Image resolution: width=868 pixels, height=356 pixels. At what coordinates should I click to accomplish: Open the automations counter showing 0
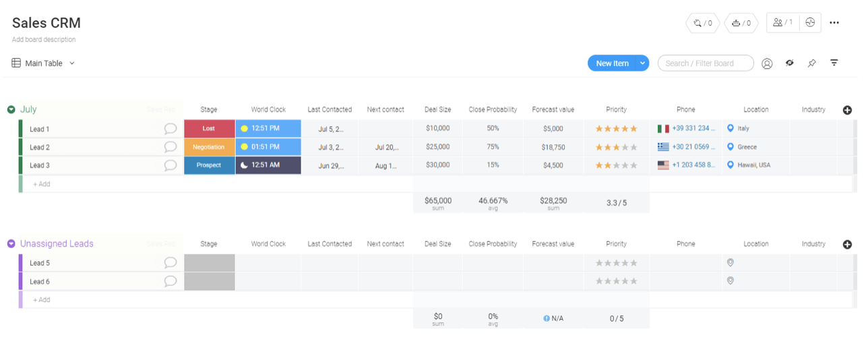(x=741, y=23)
